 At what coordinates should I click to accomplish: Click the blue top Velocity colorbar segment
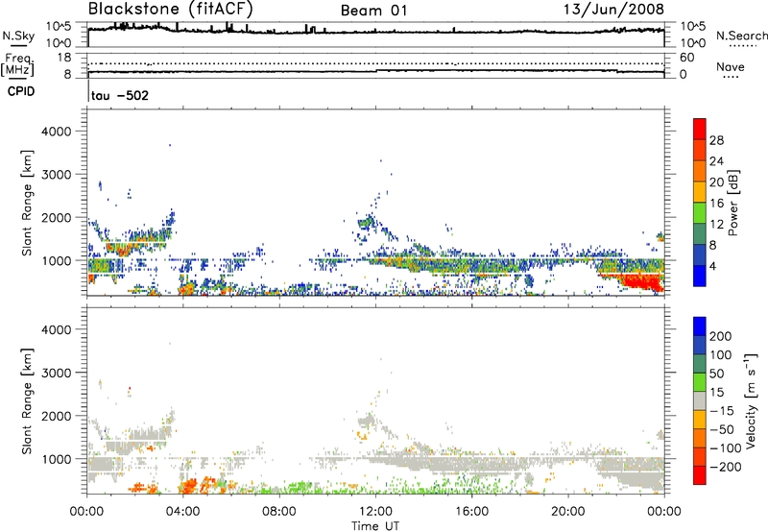pos(700,326)
